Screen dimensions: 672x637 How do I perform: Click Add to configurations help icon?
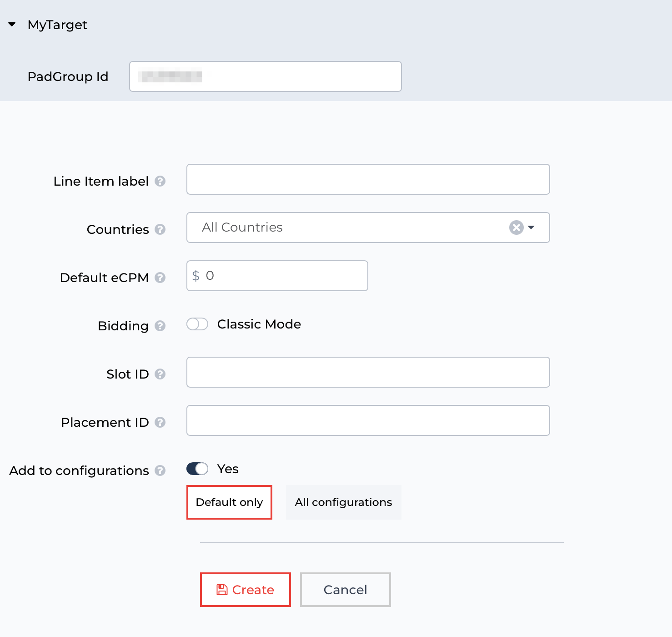coord(160,470)
